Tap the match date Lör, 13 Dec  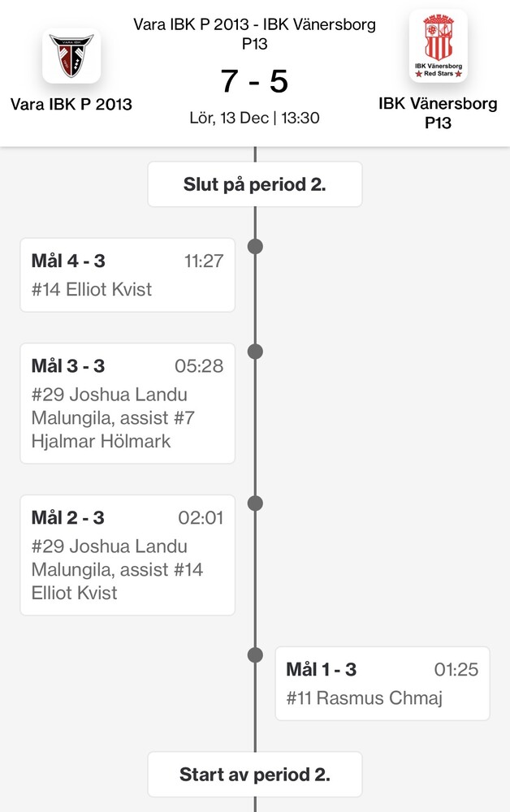(x=227, y=118)
